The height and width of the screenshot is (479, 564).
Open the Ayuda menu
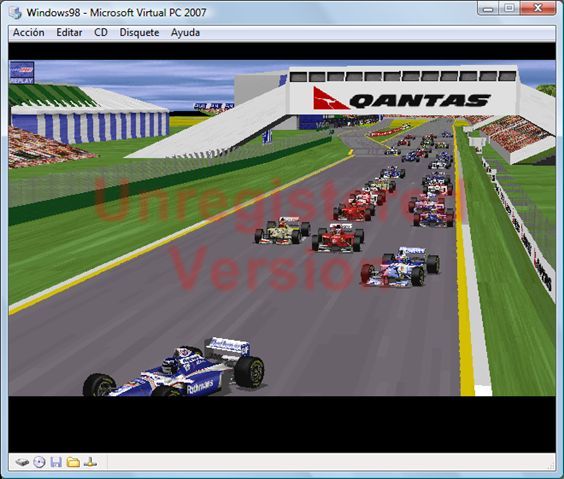coord(185,32)
